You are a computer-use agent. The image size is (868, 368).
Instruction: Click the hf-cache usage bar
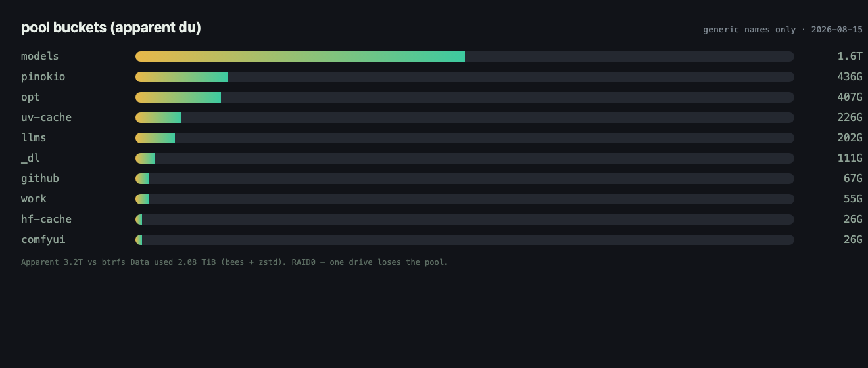[465, 219]
